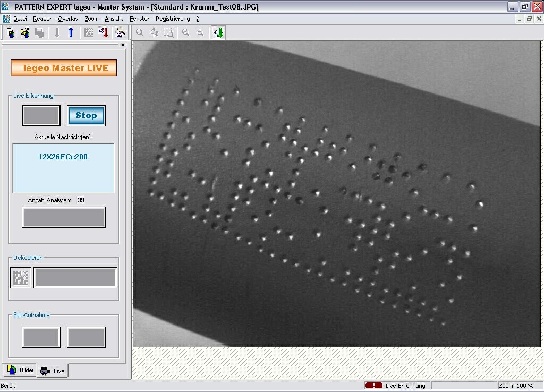Image resolution: width=544 pixels, height=392 pixels.
Task: Select the Live tab with camera icon
Action: tap(53, 371)
